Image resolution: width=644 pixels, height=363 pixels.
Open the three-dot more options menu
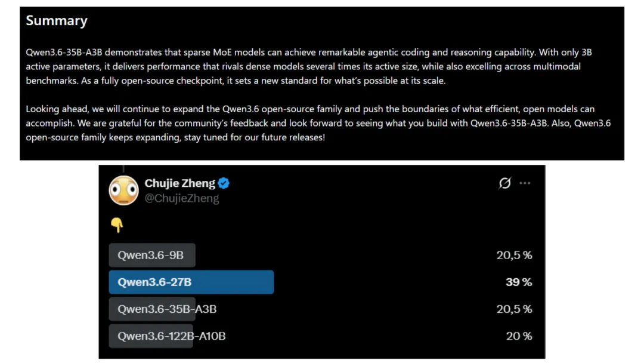[525, 183]
